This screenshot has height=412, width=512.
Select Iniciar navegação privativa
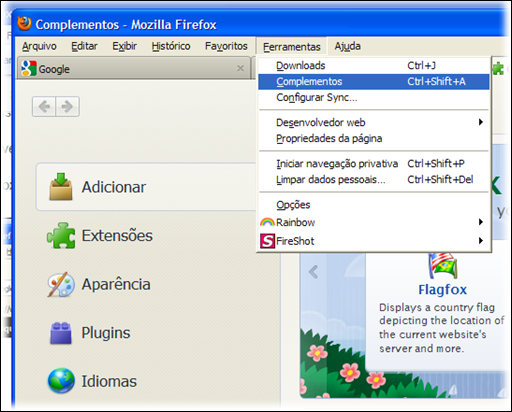(374, 164)
